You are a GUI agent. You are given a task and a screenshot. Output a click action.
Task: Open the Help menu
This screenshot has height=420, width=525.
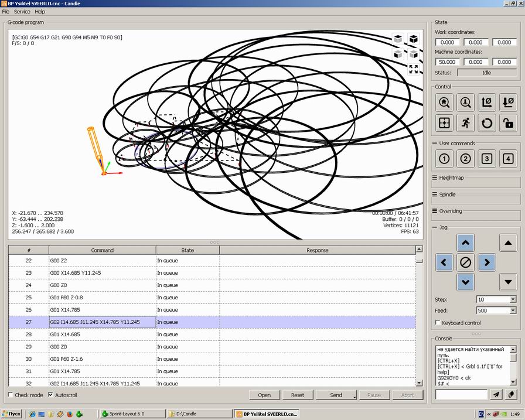click(40, 11)
